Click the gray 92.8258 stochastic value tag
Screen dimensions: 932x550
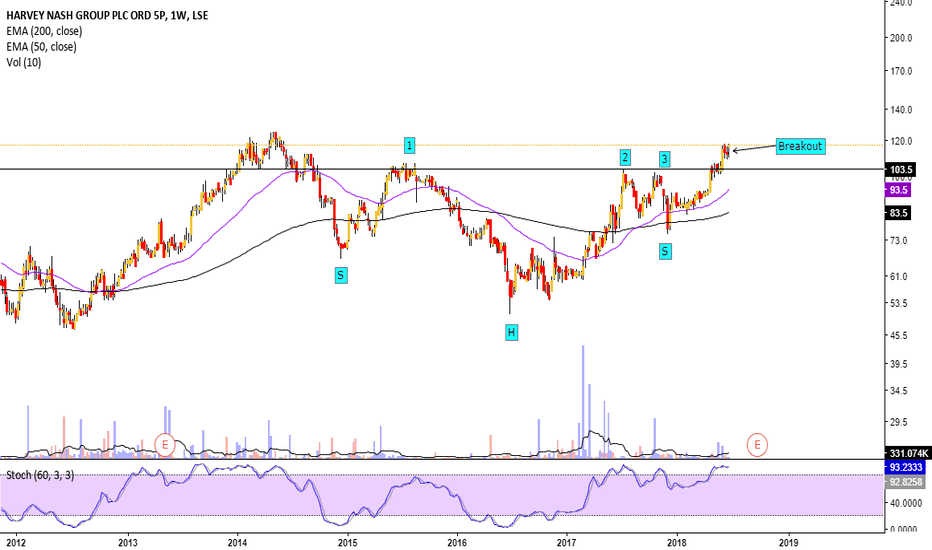click(x=905, y=482)
